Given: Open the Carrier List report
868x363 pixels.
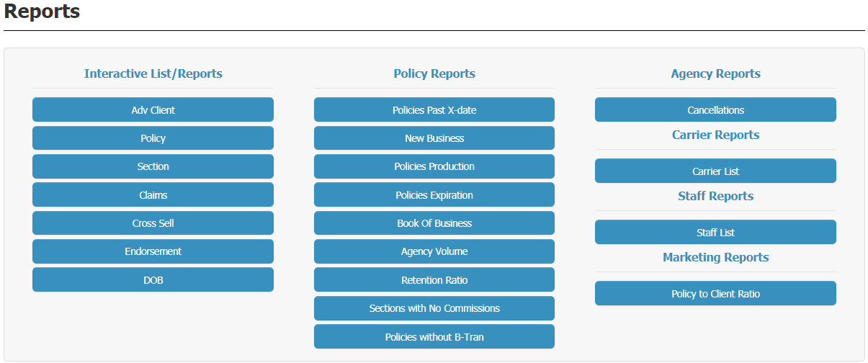Looking at the screenshot, I should click(715, 171).
